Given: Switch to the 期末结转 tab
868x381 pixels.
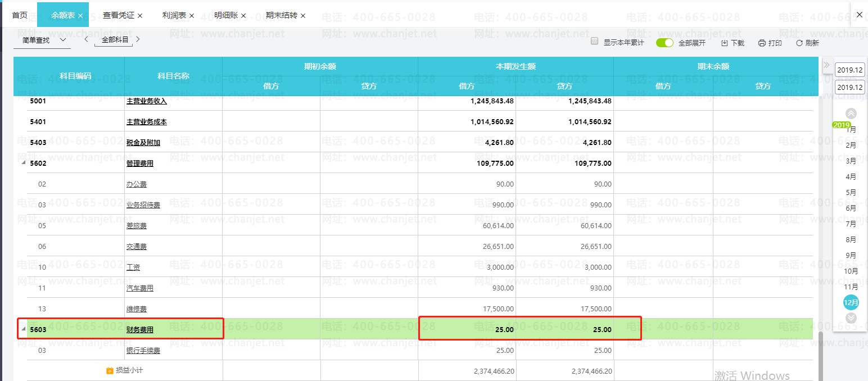Looking at the screenshot, I should [x=281, y=15].
